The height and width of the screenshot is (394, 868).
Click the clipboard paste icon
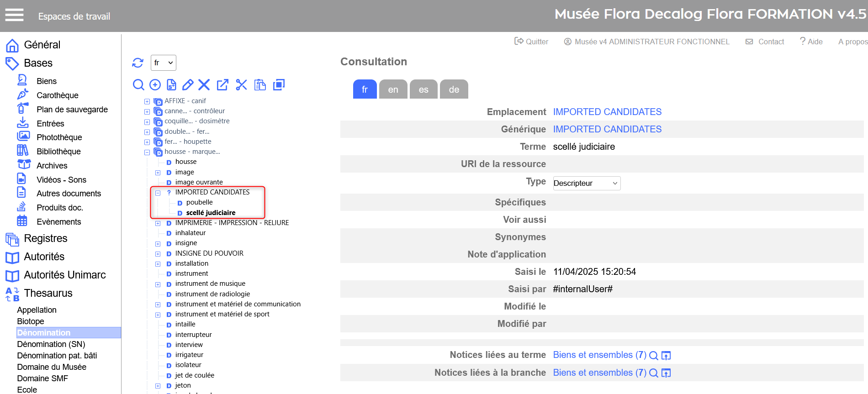click(260, 85)
